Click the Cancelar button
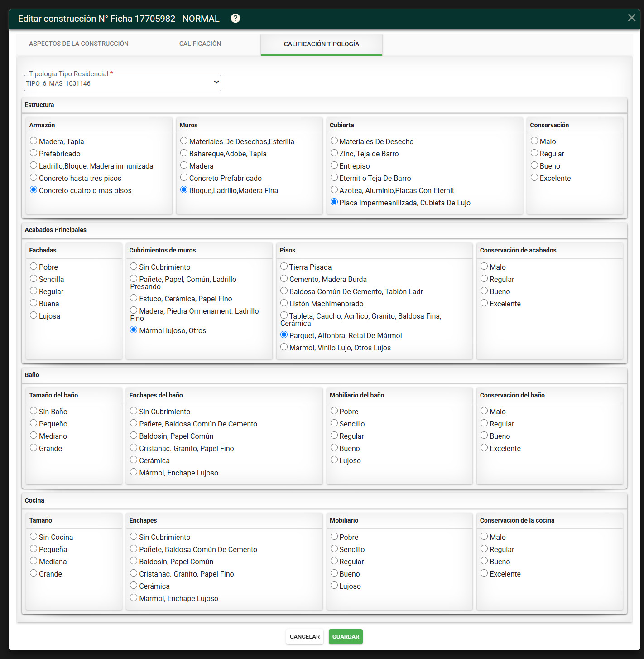This screenshot has height=659, width=644. [305, 636]
